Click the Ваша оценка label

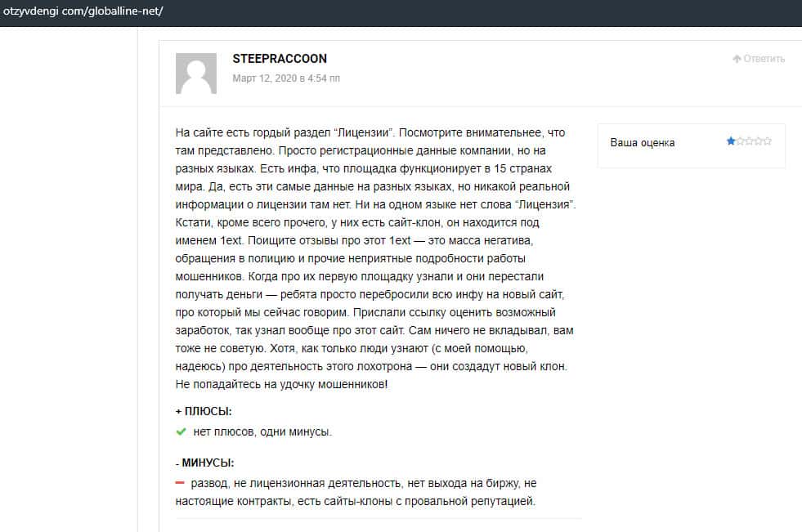[x=643, y=142]
